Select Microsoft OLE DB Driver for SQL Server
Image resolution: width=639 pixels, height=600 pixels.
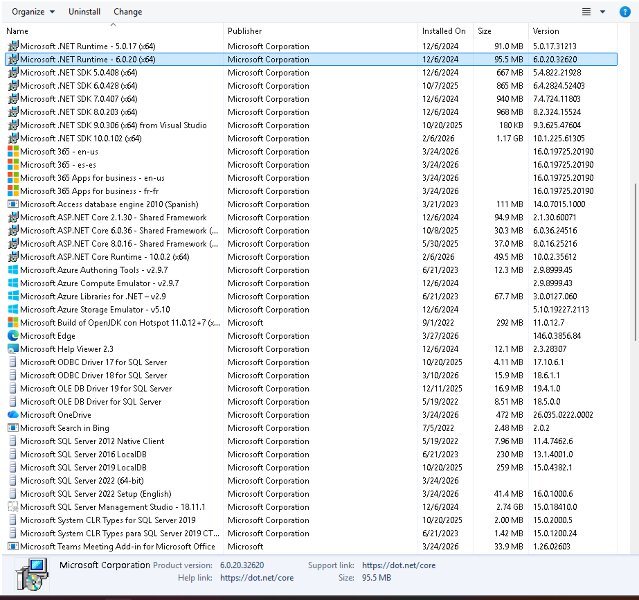coord(312,401)
